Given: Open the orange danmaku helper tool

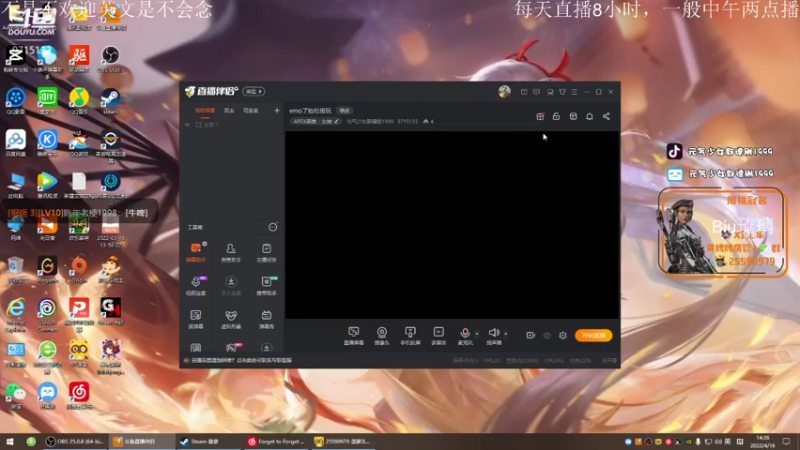Looking at the screenshot, I should pyautogui.click(x=196, y=252).
